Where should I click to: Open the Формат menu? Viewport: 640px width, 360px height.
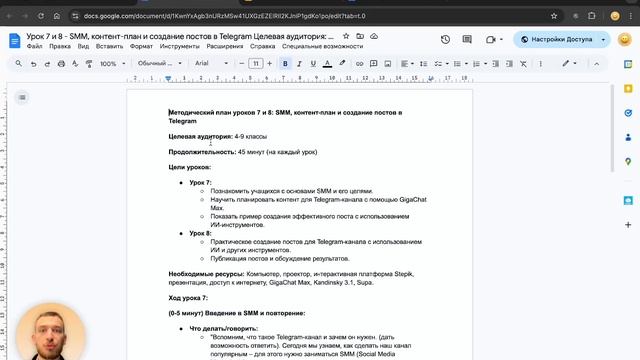point(141,46)
